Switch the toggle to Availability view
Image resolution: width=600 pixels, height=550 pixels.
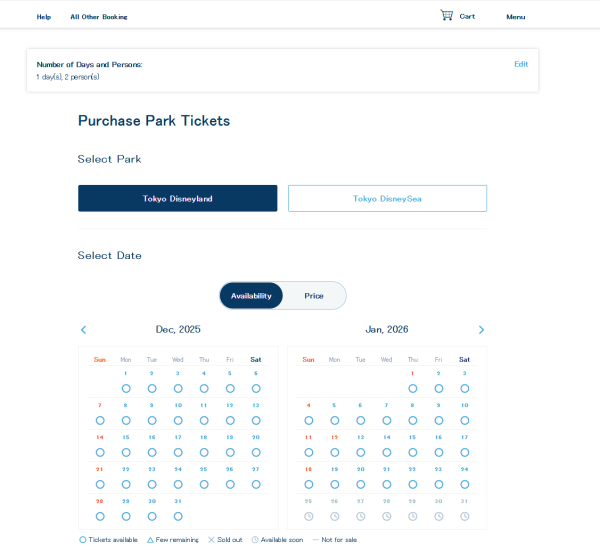pyautogui.click(x=251, y=296)
